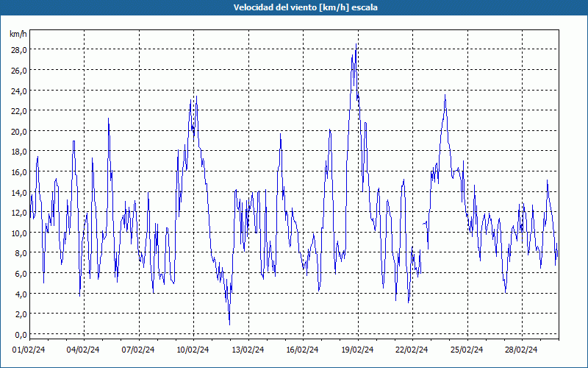Click the 22/02/24 date label
Viewport: 588px width, 368px height.
click(x=412, y=350)
